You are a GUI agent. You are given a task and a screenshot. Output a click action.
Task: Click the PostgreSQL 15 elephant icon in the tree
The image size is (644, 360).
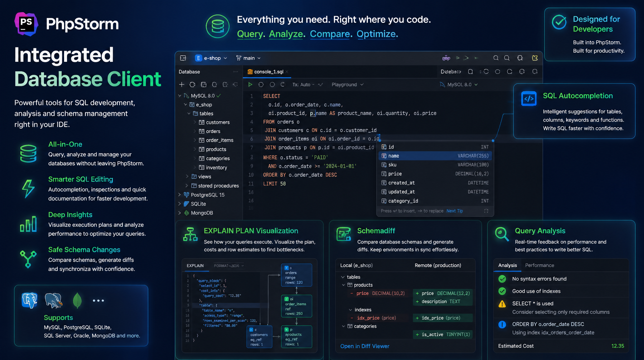point(186,195)
